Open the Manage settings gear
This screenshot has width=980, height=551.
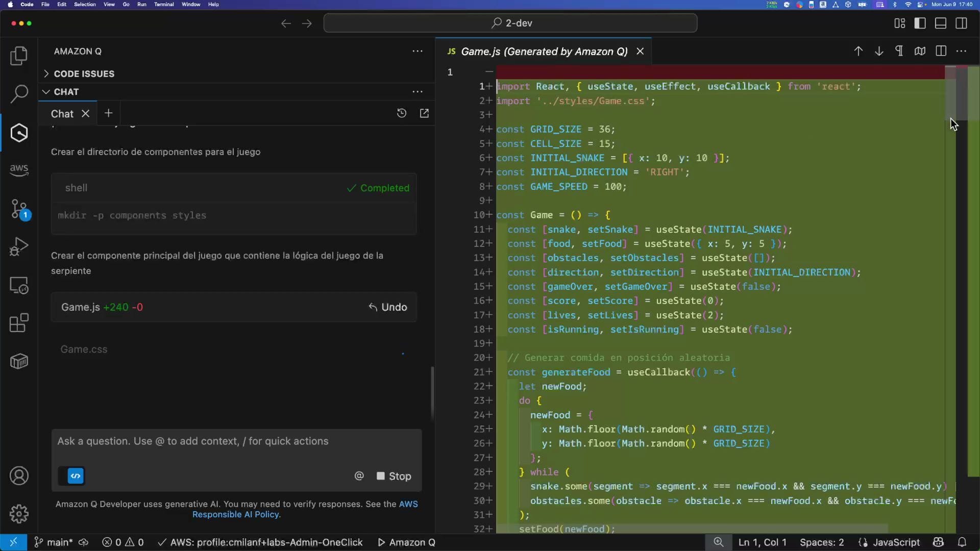[19, 514]
